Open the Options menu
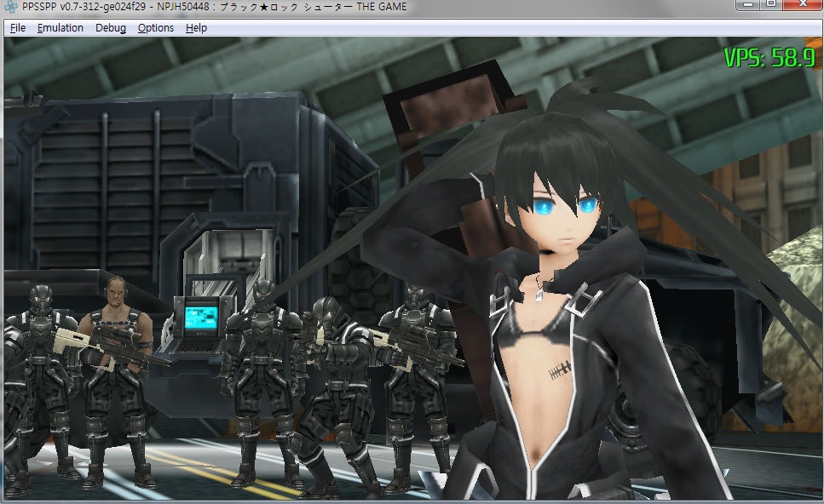This screenshot has width=824, height=504. pyautogui.click(x=156, y=28)
